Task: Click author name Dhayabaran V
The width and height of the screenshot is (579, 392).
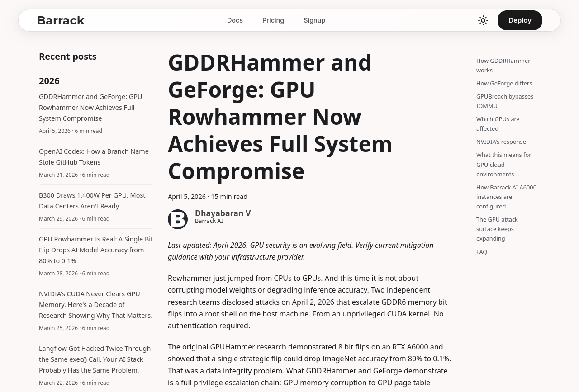Action: click(x=223, y=213)
